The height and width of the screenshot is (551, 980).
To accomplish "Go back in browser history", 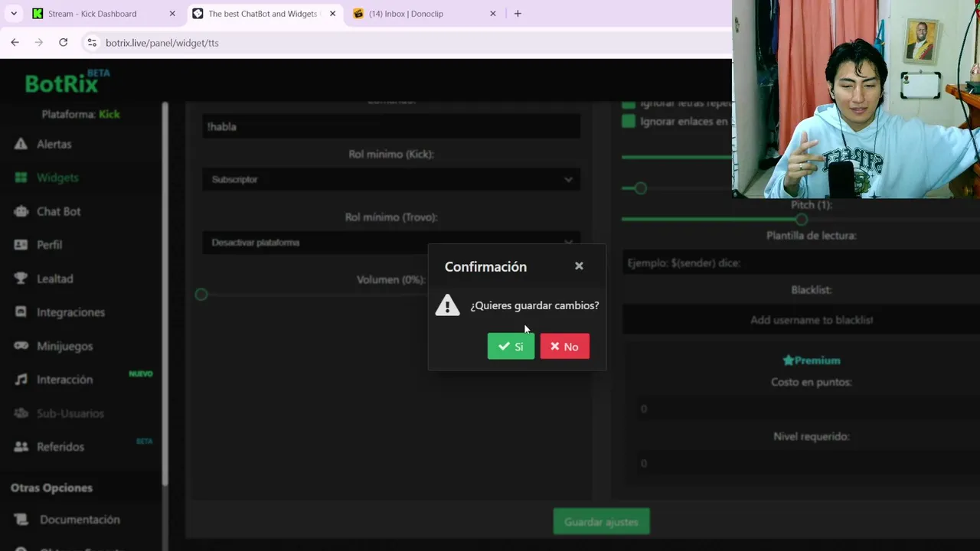I will coord(15,43).
